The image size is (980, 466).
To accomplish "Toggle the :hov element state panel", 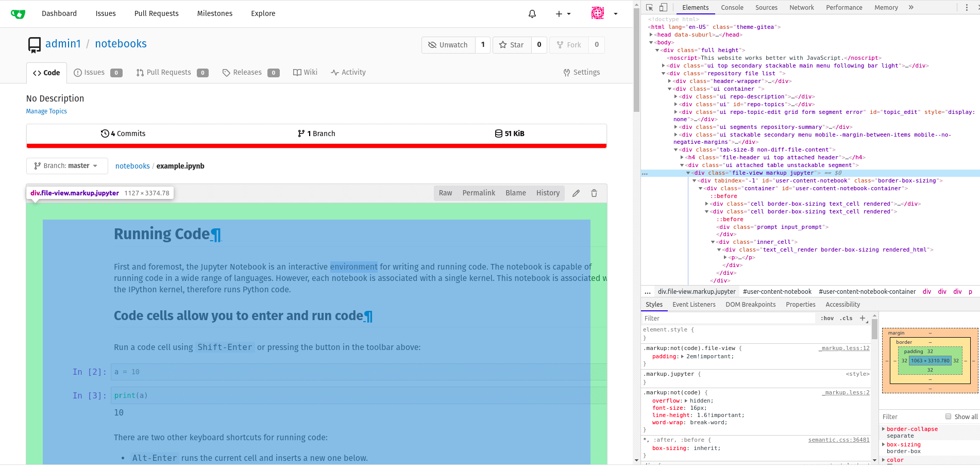I will tap(827, 318).
